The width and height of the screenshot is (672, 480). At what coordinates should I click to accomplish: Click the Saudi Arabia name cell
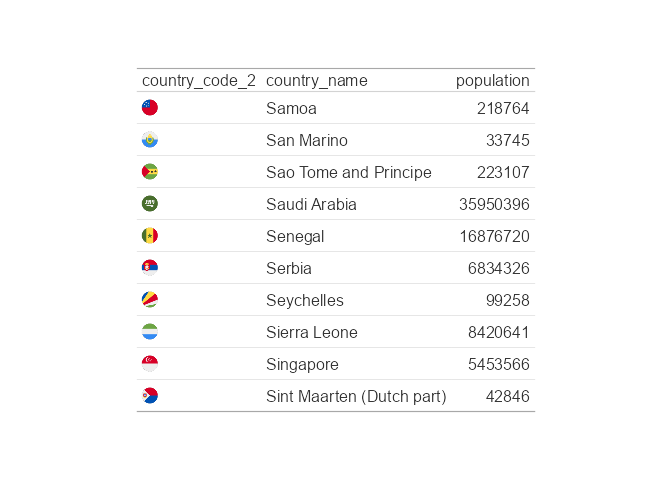(x=311, y=204)
